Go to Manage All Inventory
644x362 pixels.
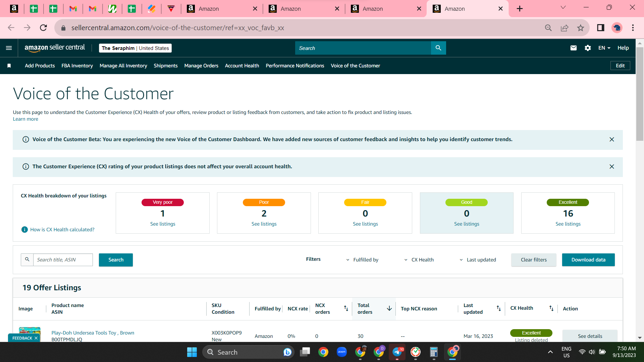click(123, 66)
